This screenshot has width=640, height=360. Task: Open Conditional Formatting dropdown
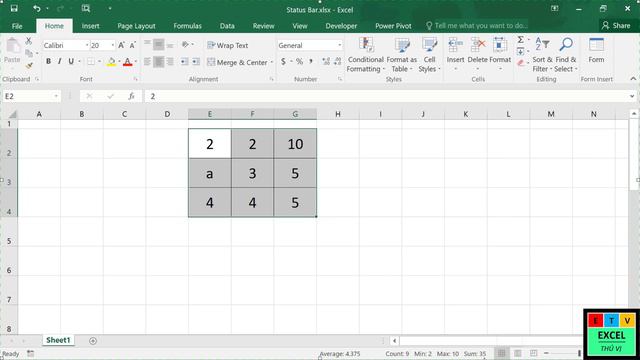(x=365, y=55)
